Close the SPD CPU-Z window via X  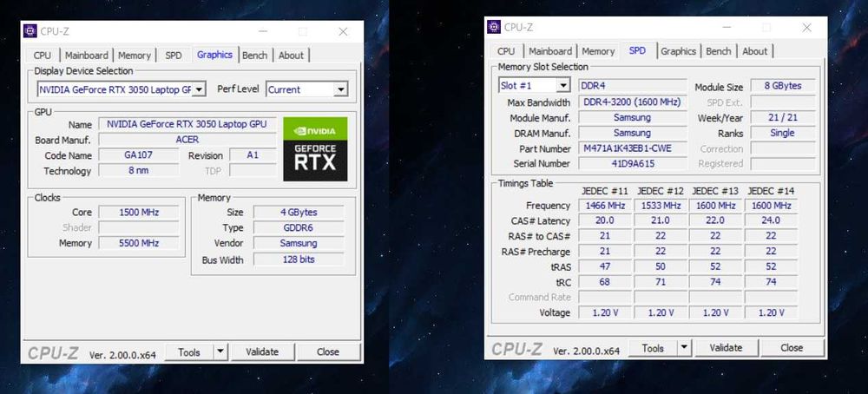coord(806,28)
